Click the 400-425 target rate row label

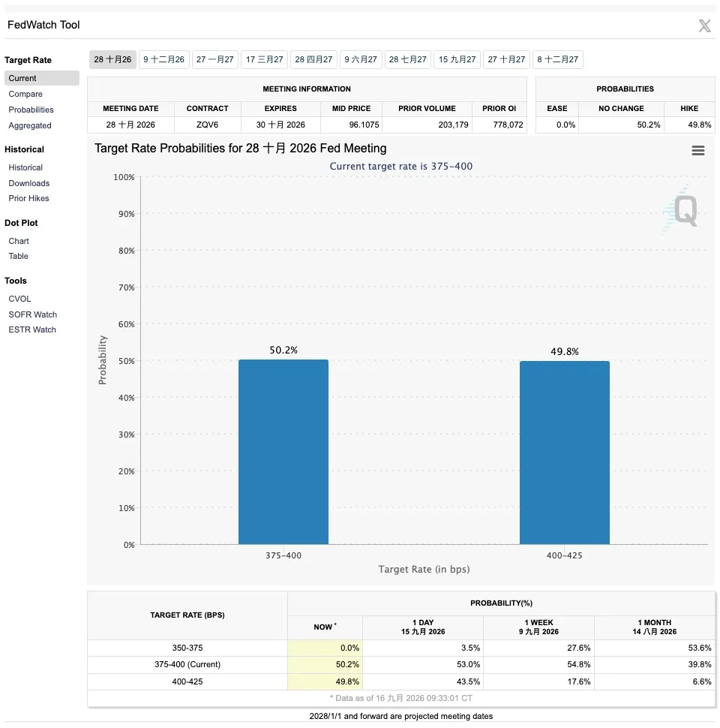[187, 681]
